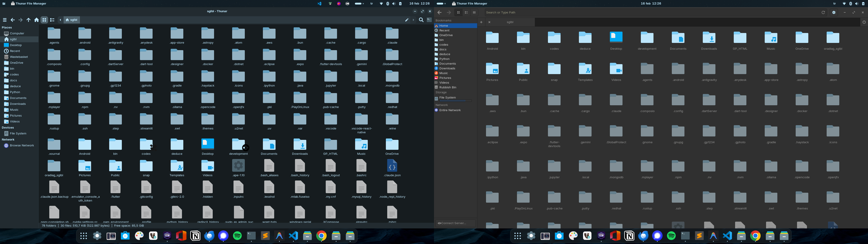Switch Thunar to compact list view
Viewport: 868px width, 244px height.
(x=52, y=20)
